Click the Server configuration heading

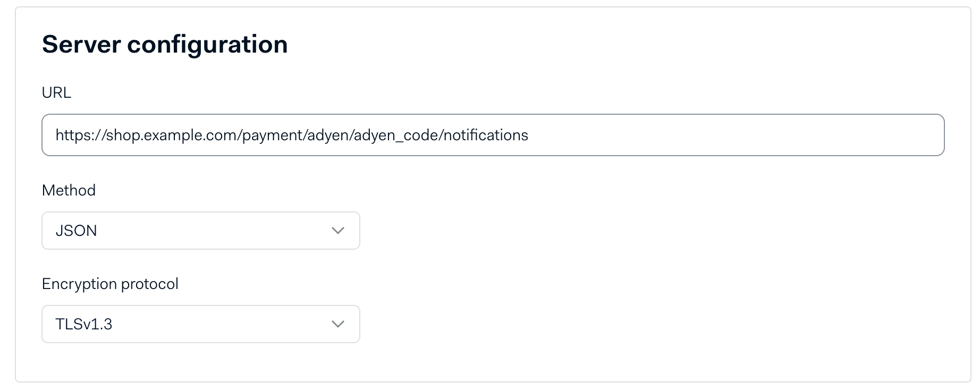click(x=165, y=44)
